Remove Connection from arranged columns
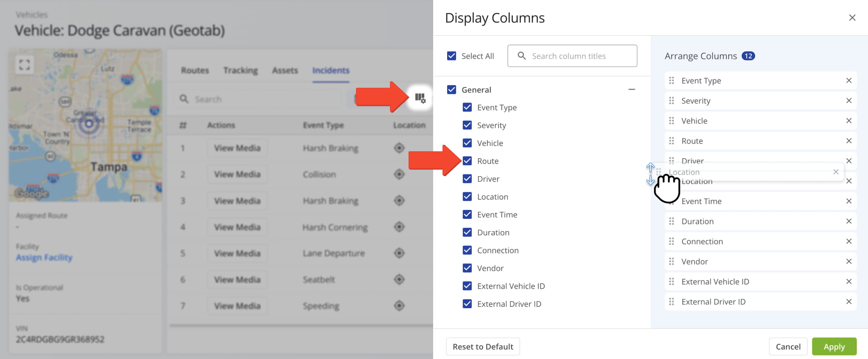This screenshot has height=359, width=868. [849, 241]
